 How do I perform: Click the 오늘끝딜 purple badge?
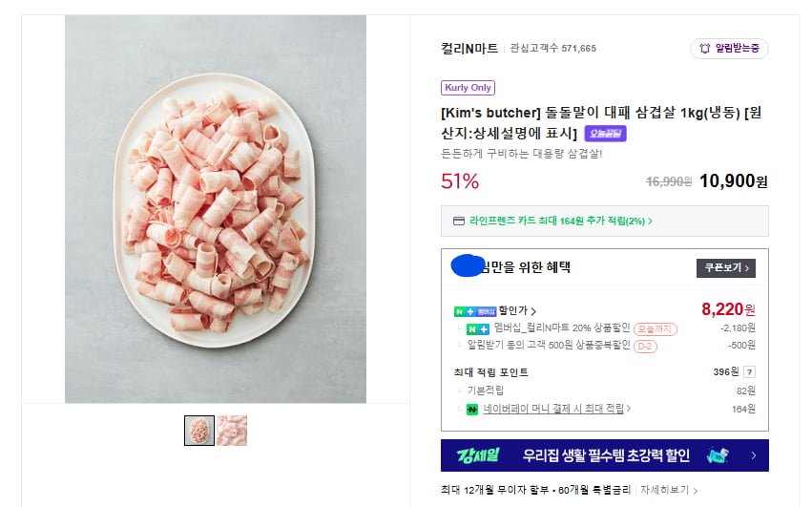coord(605,134)
